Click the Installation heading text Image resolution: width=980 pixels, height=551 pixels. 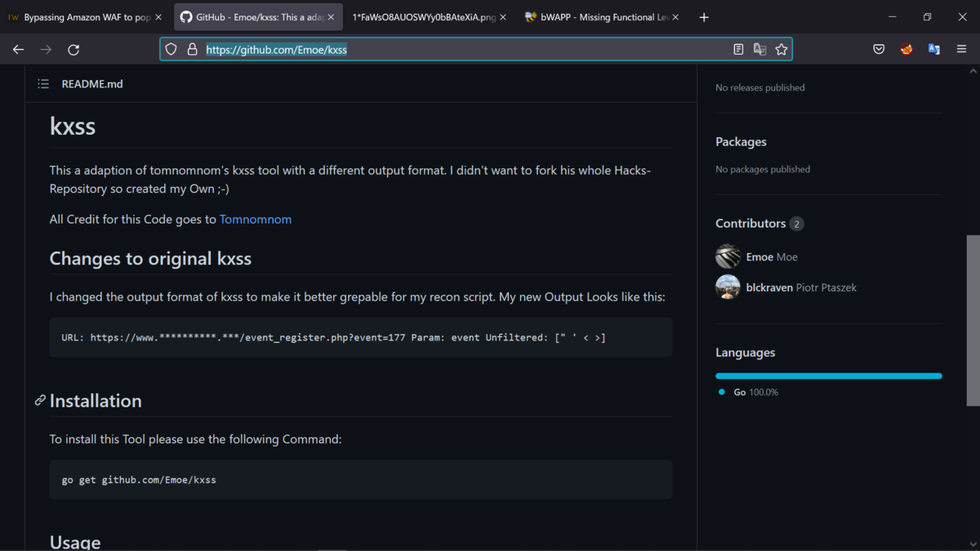coord(96,401)
